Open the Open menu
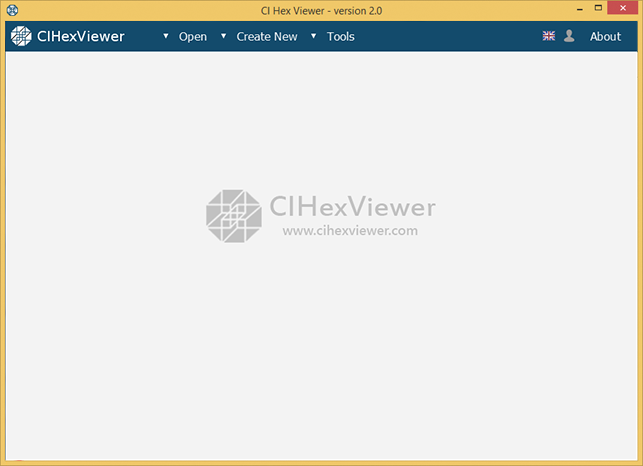This screenshot has width=643, height=466. click(x=193, y=37)
